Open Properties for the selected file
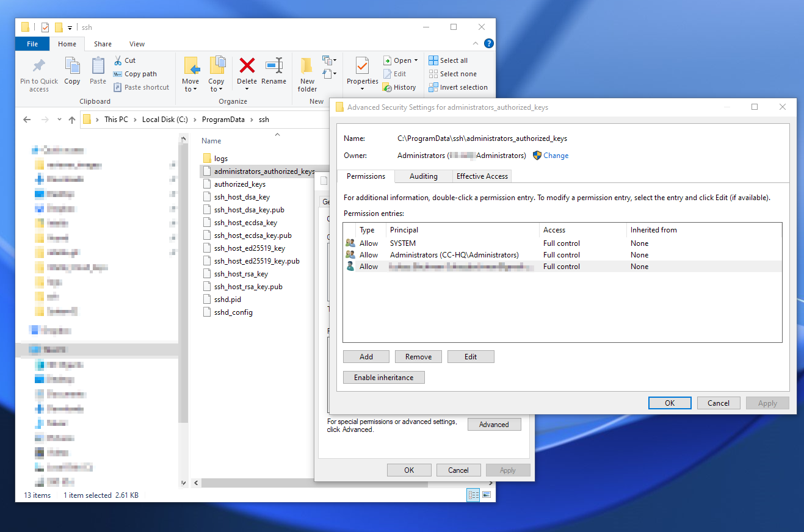This screenshot has height=532, width=804. tap(361, 71)
